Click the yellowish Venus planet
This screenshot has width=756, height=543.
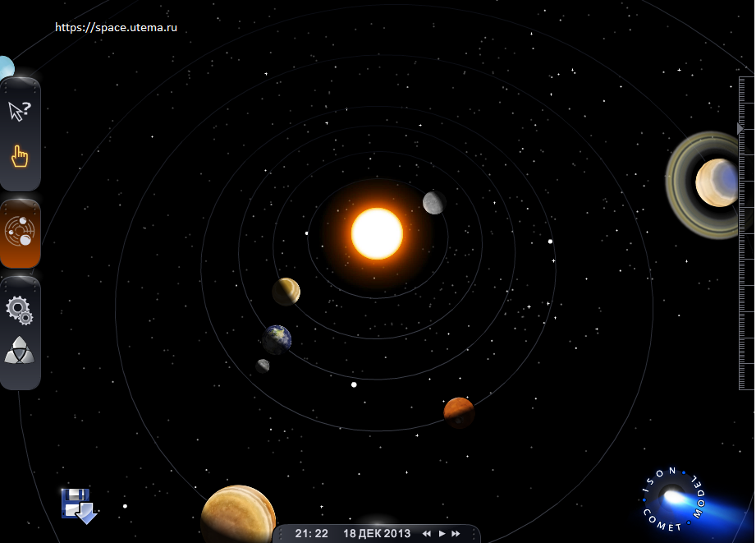[286, 291]
